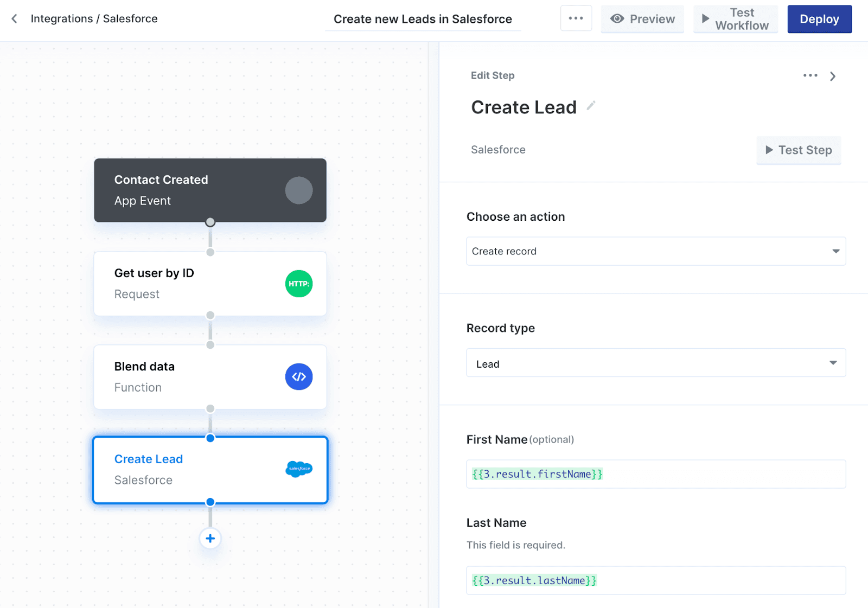Open the Choose an action dropdown
The image size is (868, 608).
coord(656,251)
